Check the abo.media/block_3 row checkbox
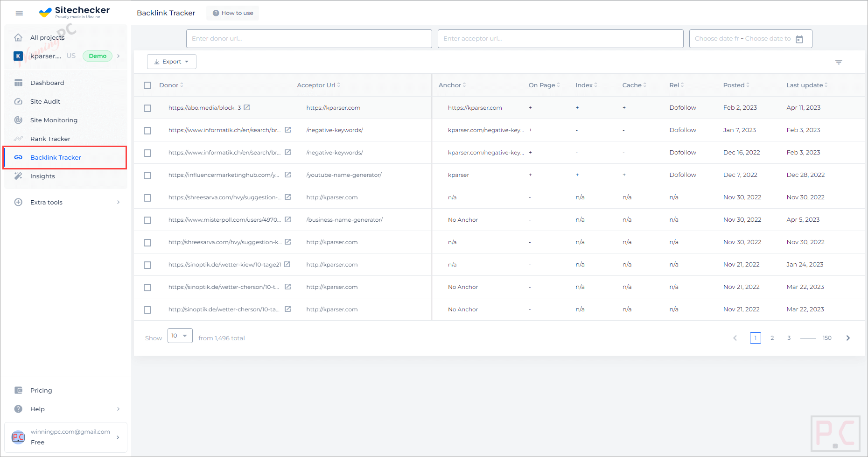Viewport: 868px width, 457px height. point(147,108)
